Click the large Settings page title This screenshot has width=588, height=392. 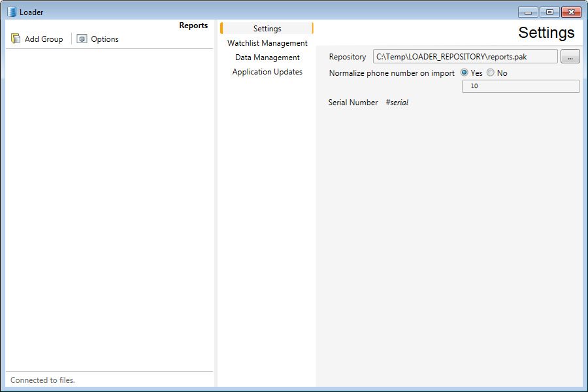(546, 33)
